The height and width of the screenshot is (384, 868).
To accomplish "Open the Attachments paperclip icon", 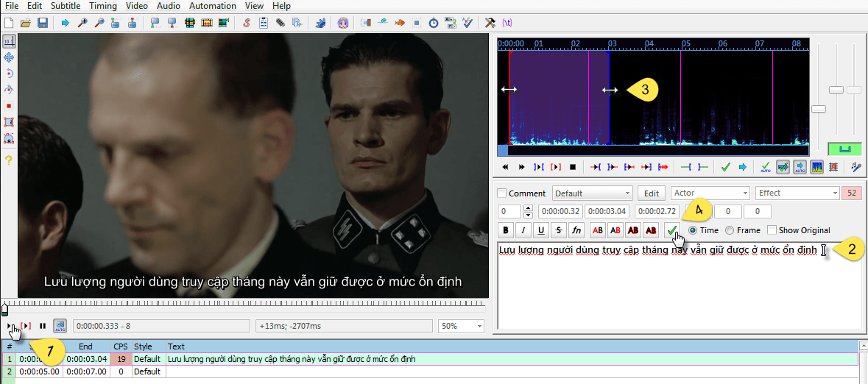I will [280, 24].
